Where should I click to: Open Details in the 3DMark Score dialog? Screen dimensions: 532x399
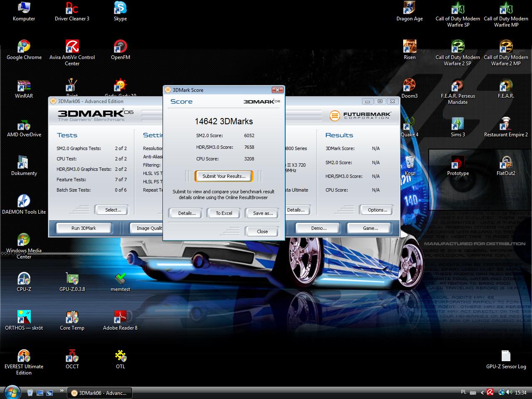pyautogui.click(x=187, y=213)
